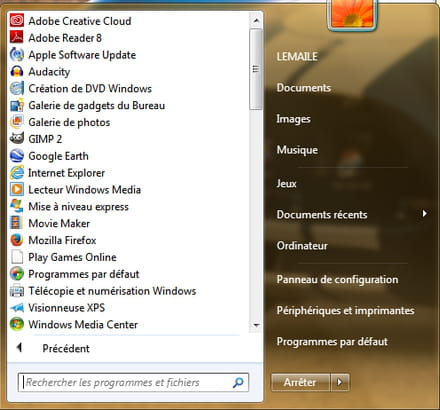The width and height of the screenshot is (440, 410).
Task: Launch Google Earth icon
Action: 17,156
